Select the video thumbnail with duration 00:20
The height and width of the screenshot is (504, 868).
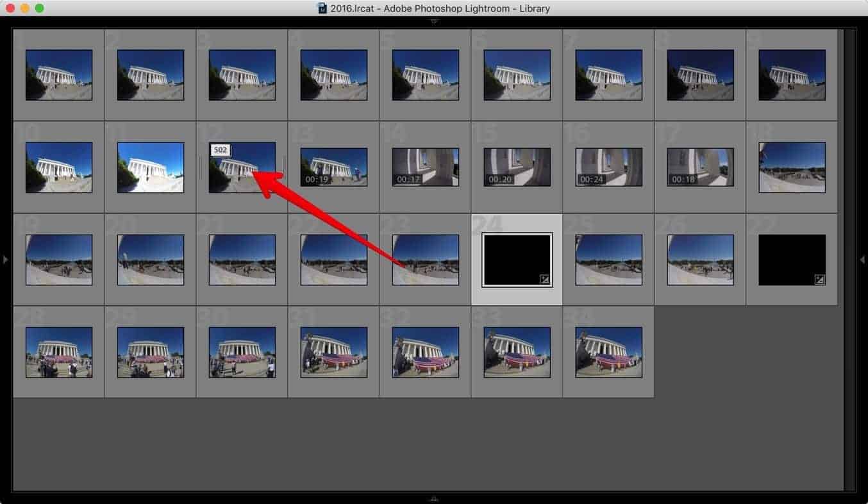517,167
